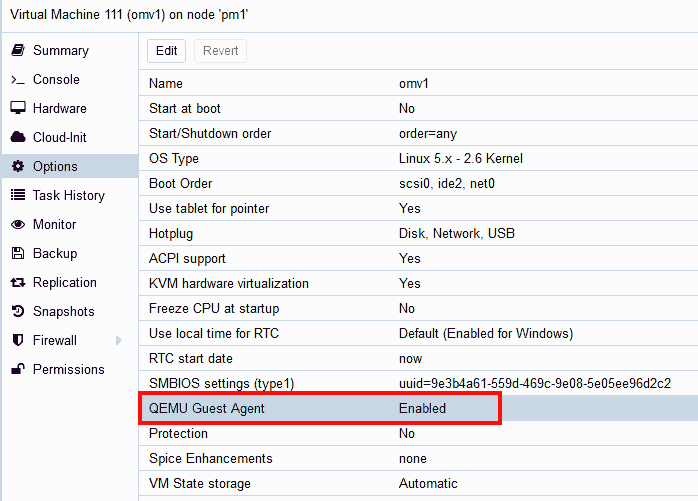Click the Cloud-Init cloud icon
Image resolution: width=698 pixels, height=501 pixels.
18,137
